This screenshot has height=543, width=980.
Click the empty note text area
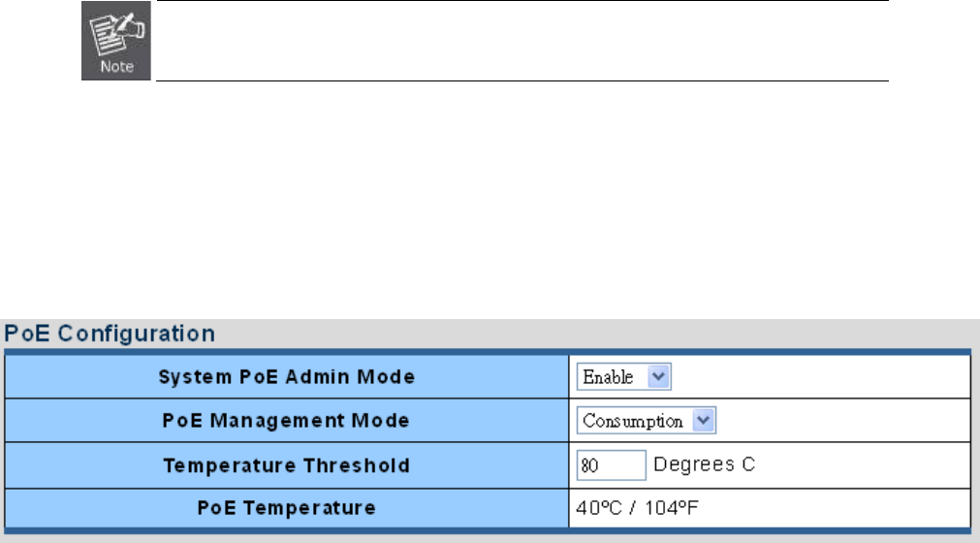522,41
